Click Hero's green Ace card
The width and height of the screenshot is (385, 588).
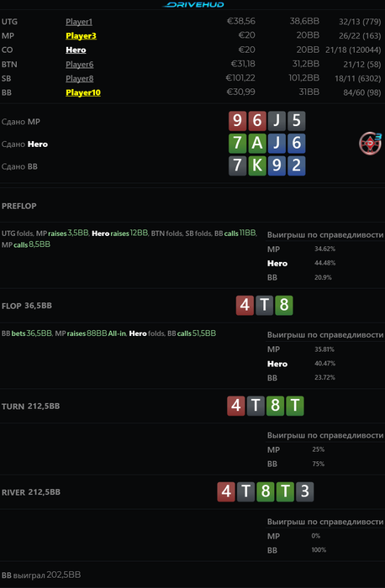257,144
